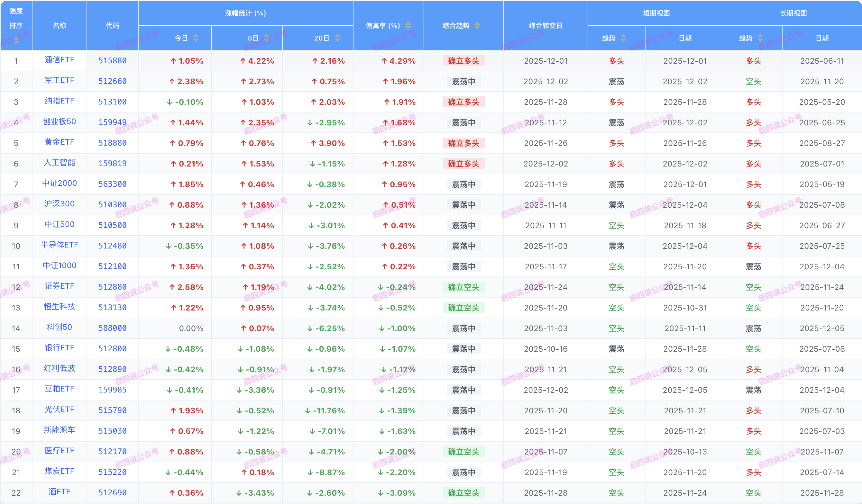The image size is (862, 504).
Task: Open fund code 512660 link
Action: (112, 81)
